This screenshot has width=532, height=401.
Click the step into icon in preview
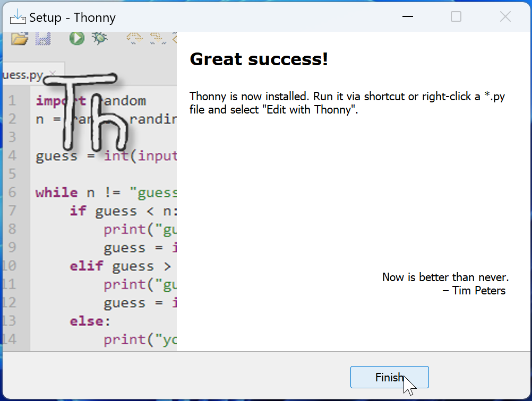point(158,38)
